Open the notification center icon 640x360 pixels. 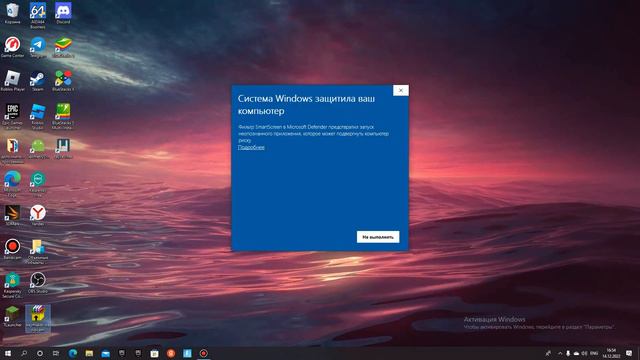click(629, 353)
